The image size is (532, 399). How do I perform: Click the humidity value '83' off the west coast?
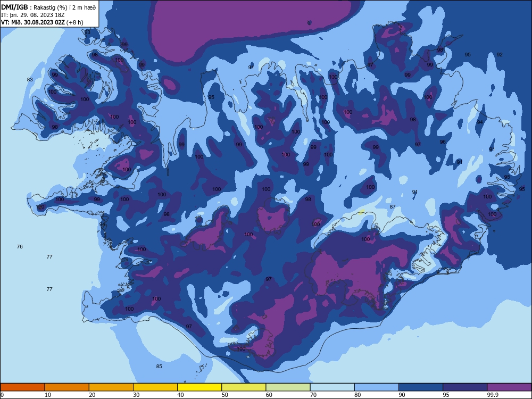[30, 79]
